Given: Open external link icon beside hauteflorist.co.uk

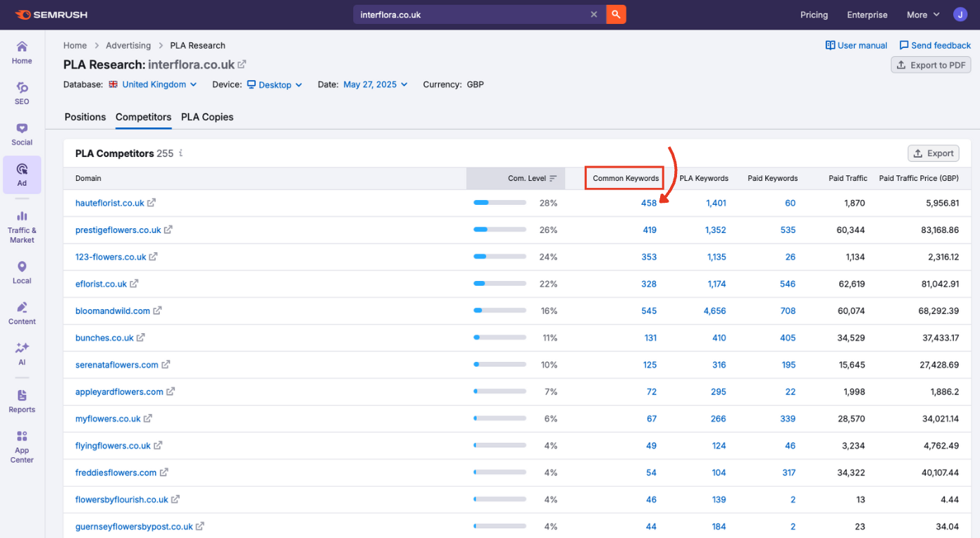Looking at the screenshot, I should 151,203.
